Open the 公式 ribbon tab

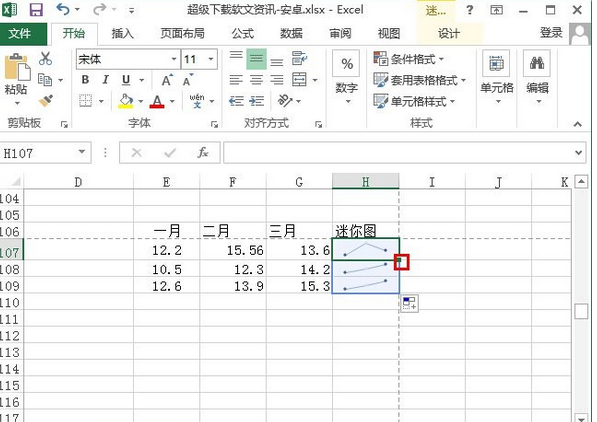[x=243, y=34]
